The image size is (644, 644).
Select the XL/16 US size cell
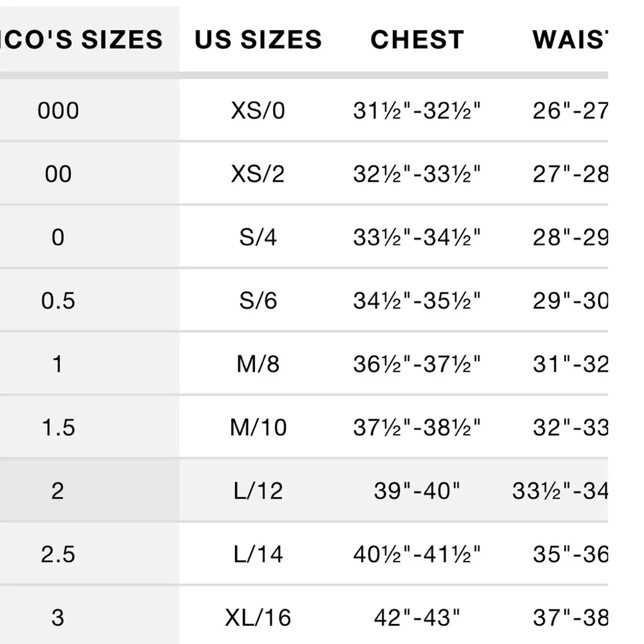(x=258, y=618)
